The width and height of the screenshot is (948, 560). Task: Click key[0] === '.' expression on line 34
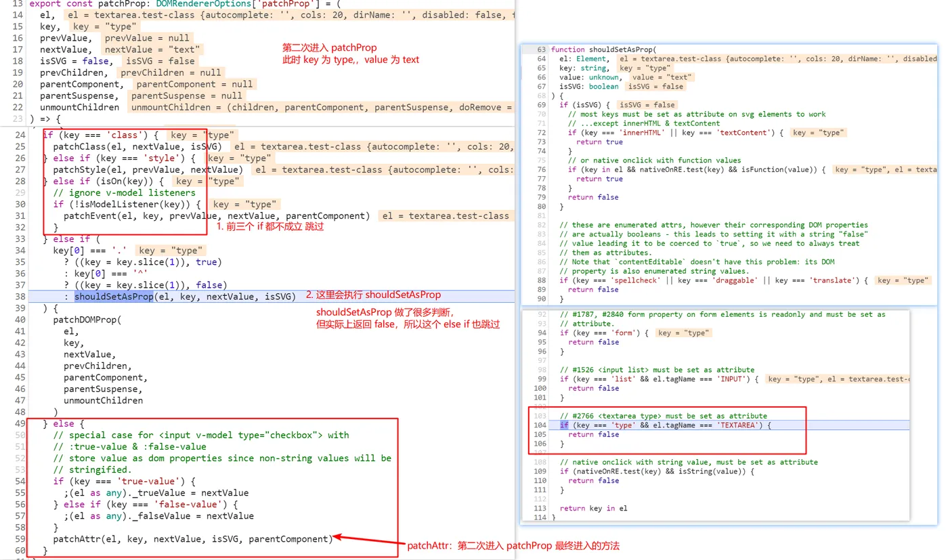click(90, 251)
